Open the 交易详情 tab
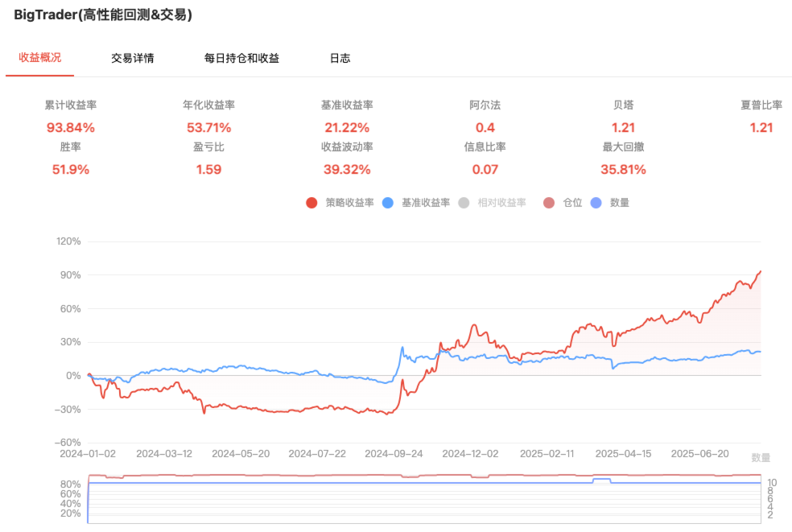 tap(133, 58)
